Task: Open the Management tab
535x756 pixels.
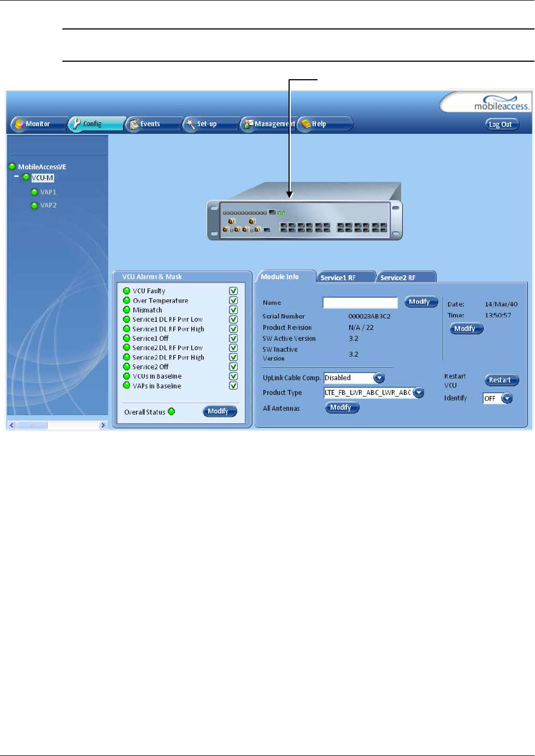Action: [x=268, y=124]
